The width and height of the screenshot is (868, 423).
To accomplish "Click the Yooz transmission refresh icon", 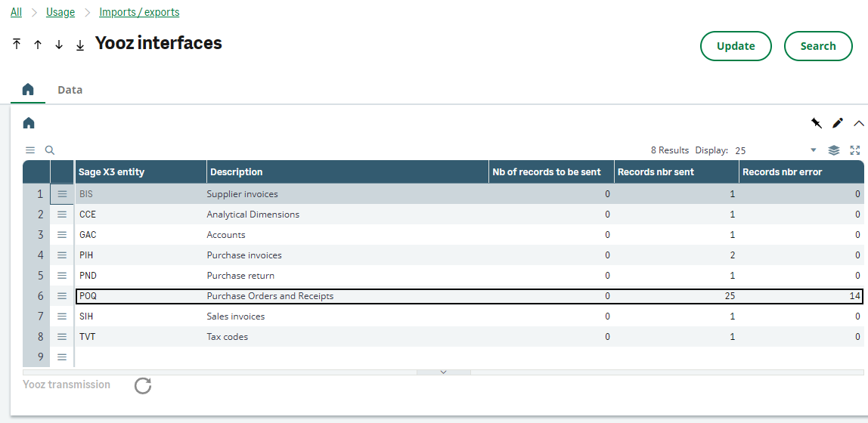I will click(143, 385).
